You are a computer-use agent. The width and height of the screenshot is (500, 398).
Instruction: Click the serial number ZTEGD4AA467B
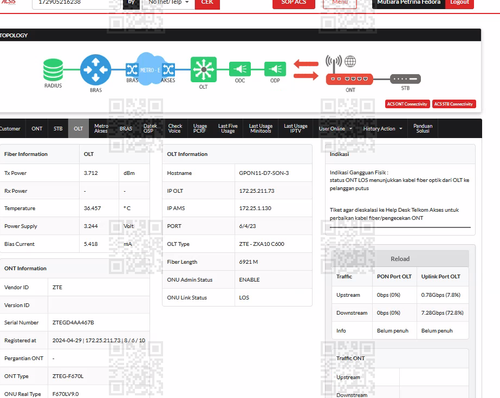[73, 323]
